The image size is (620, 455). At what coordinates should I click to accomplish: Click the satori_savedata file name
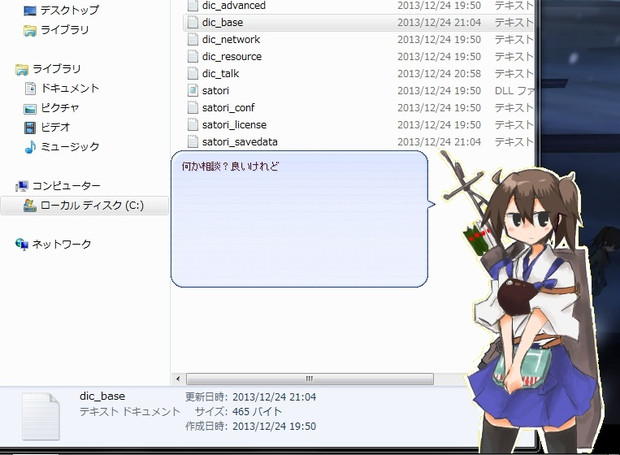pos(240,142)
